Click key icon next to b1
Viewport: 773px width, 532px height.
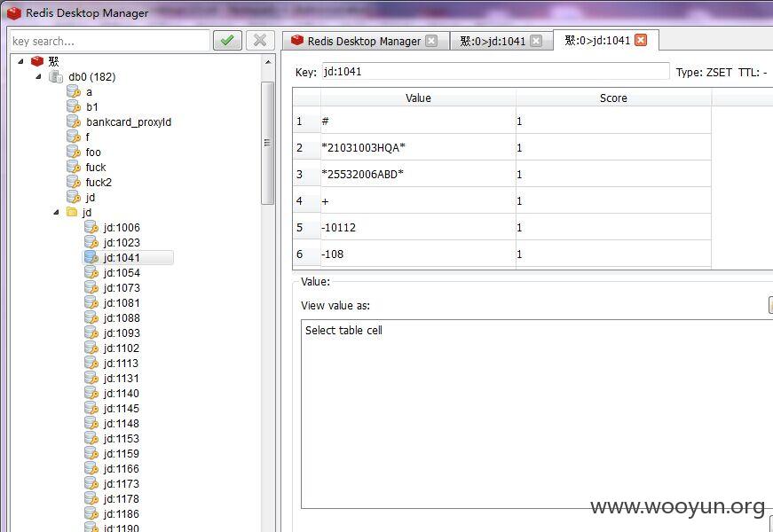pos(74,106)
